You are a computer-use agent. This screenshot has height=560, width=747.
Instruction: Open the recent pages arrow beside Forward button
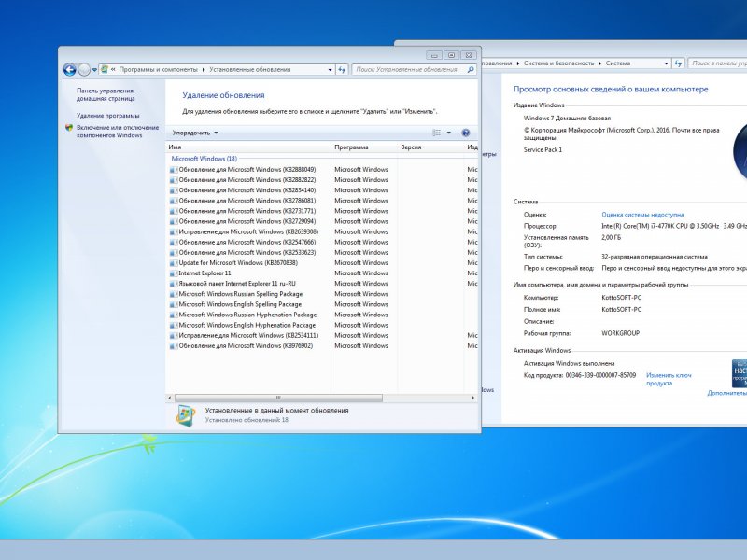click(x=94, y=70)
